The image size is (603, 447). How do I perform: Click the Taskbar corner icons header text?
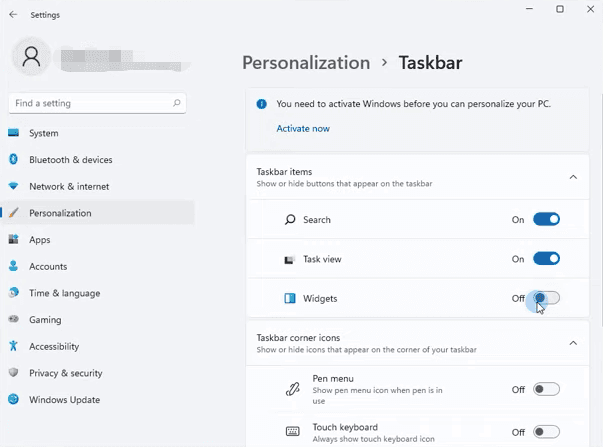point(298,337)
